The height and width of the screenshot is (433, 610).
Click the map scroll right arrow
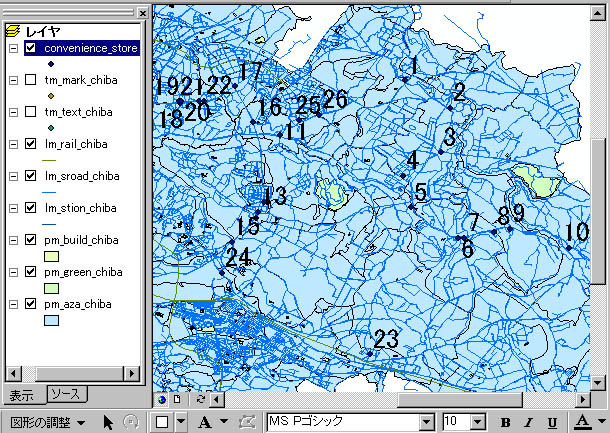(x=583, y=400)
